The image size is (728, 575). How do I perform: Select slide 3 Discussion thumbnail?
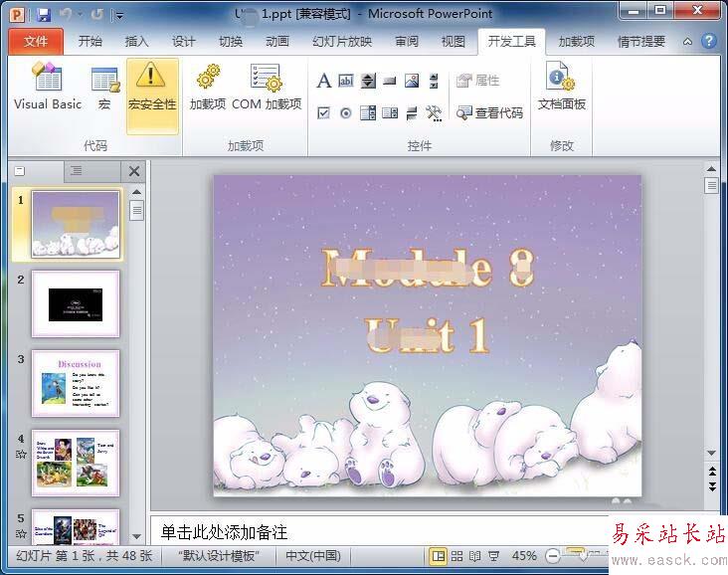(x=76, y=383)
